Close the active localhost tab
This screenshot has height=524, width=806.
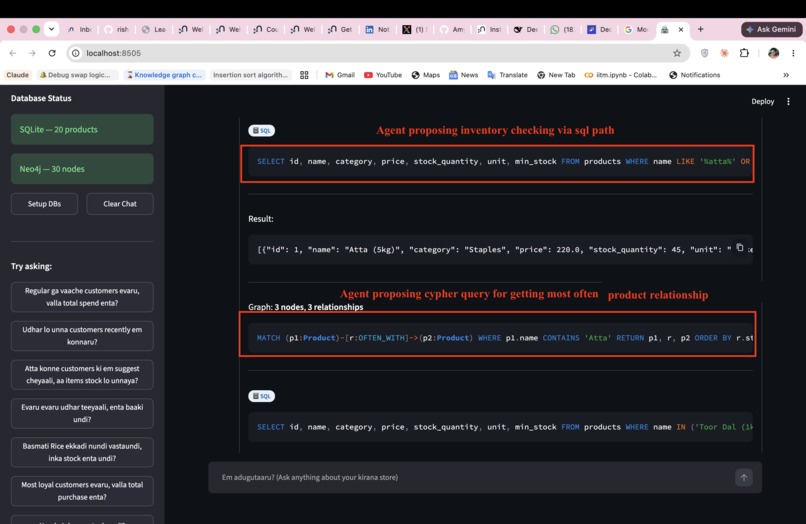(x=681, y=30)
